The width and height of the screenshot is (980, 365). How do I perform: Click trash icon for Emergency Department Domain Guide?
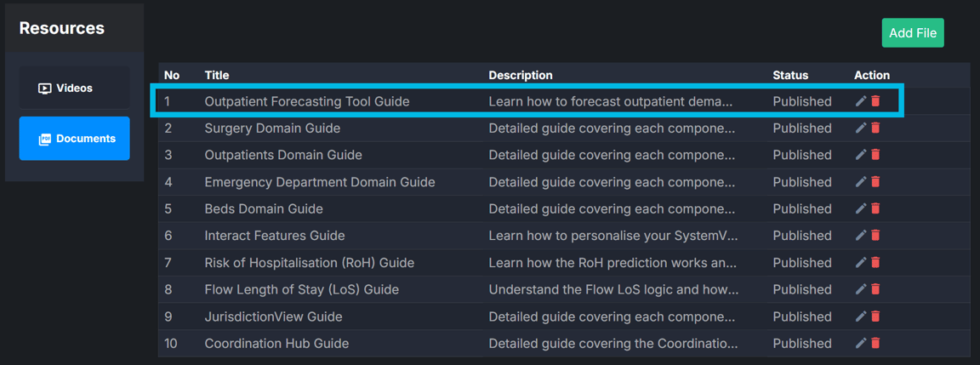[875, 182]
